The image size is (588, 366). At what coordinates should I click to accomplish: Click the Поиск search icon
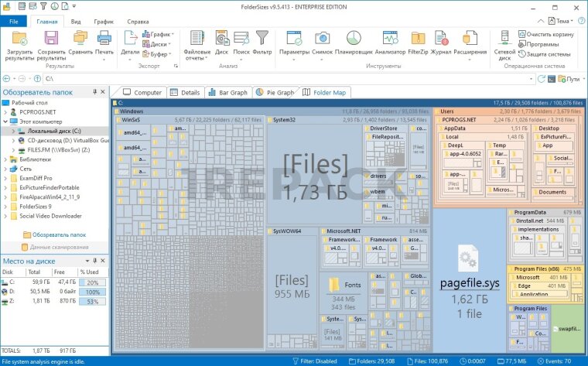coord(241,39)
